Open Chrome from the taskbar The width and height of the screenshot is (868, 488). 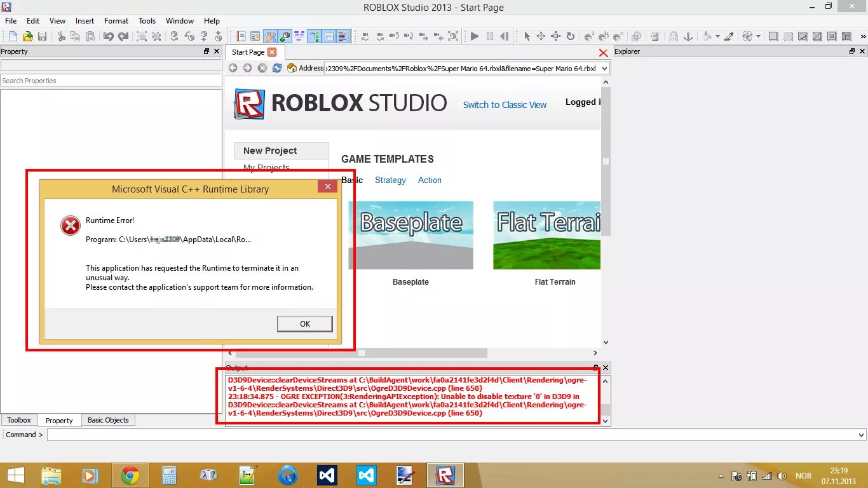130,475
